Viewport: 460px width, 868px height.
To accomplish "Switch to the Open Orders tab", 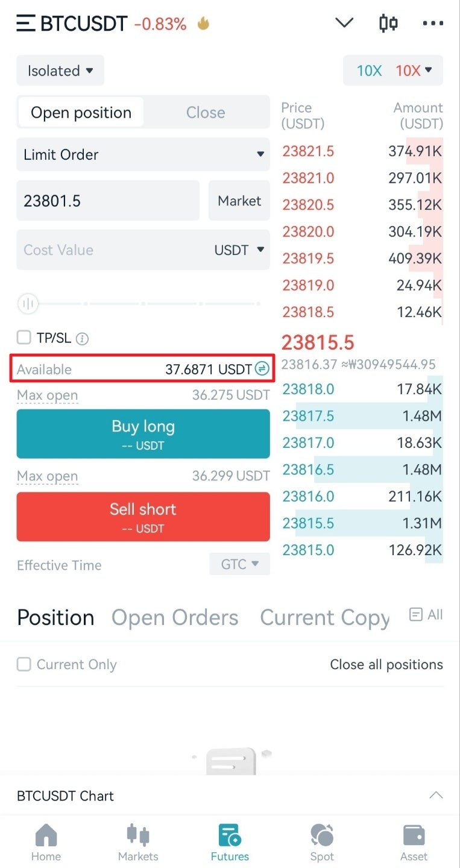I will pos(175,617).
